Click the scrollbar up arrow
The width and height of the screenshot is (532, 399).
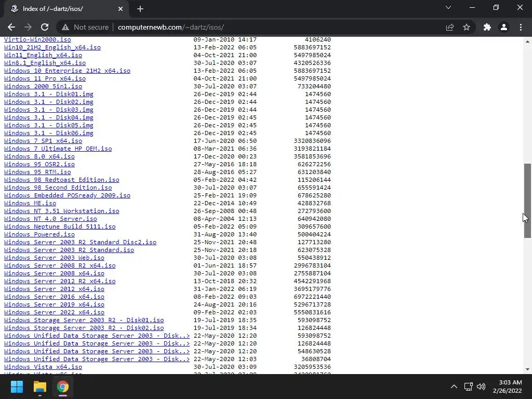coord(527,42)
